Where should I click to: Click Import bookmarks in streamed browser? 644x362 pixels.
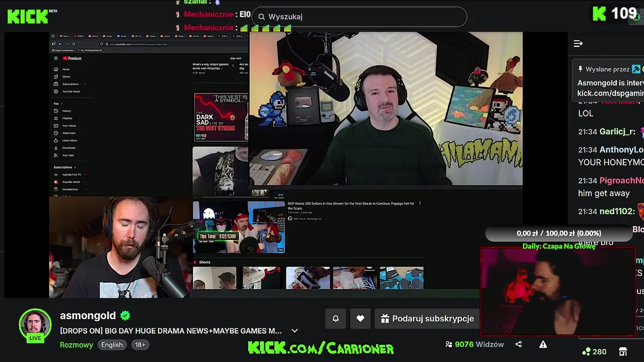pos(64,50)
